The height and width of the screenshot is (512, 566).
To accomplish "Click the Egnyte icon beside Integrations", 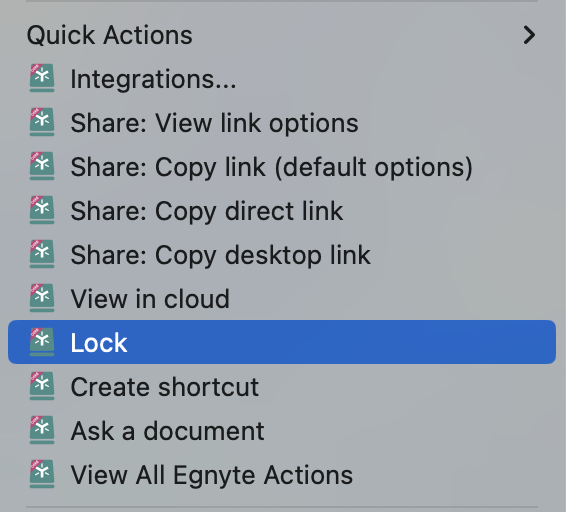I will pos(42,78).
